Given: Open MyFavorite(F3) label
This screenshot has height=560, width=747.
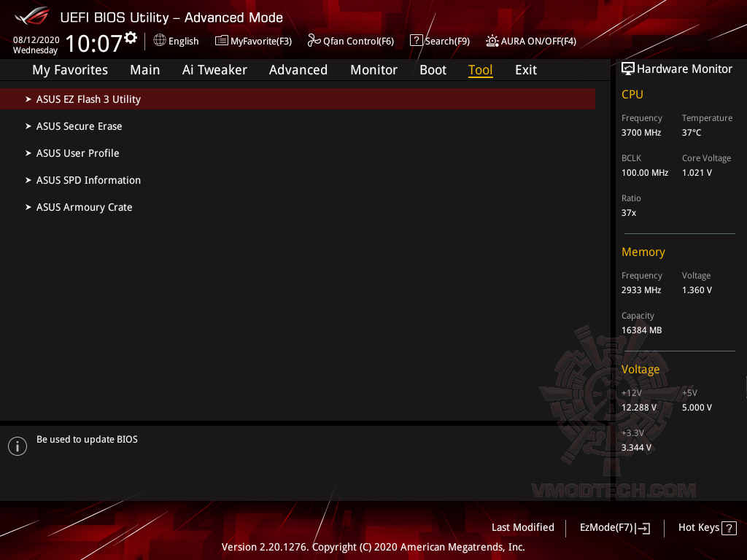Looking at the screenshot, I should [261, 41].
